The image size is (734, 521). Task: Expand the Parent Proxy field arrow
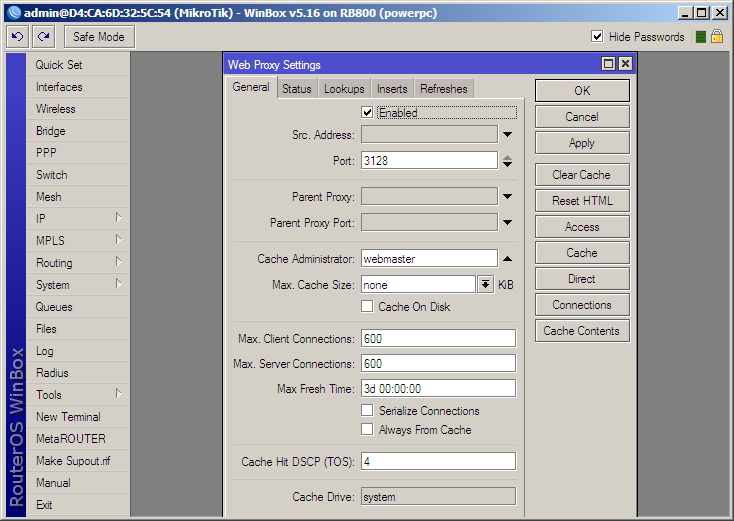coord(507,196)
